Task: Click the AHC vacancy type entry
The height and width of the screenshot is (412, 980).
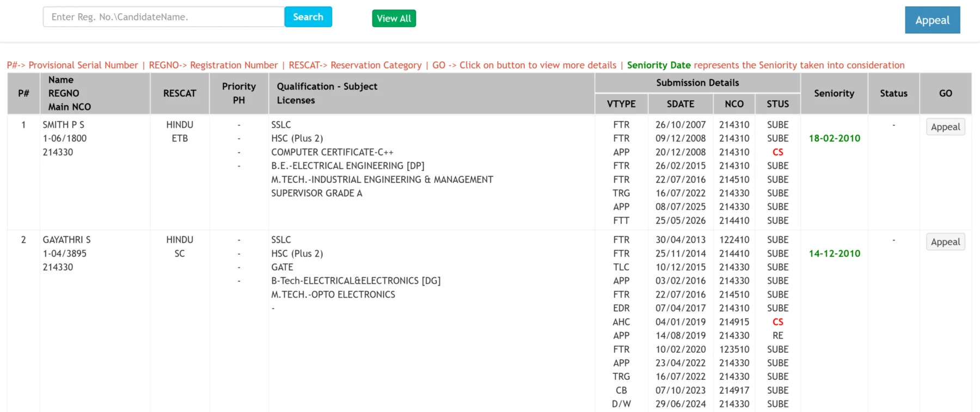Action: (x=621, y=322)
